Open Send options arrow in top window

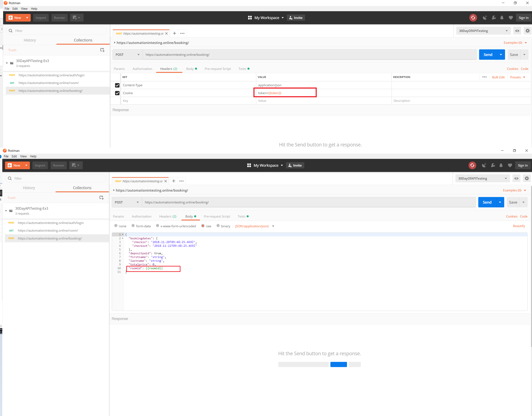(501, 55)
